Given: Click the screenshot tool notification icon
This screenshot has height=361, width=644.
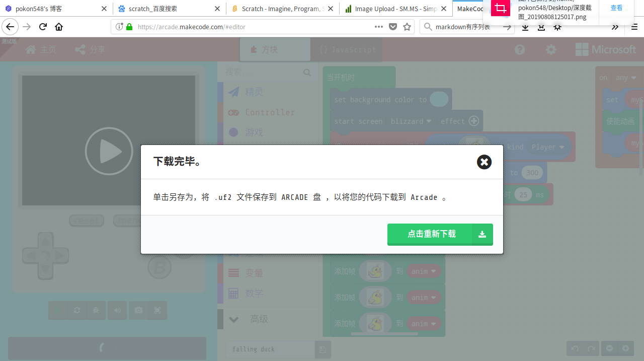Looking at the screenshot, I should pyautogui.click(x=500, y=8).
